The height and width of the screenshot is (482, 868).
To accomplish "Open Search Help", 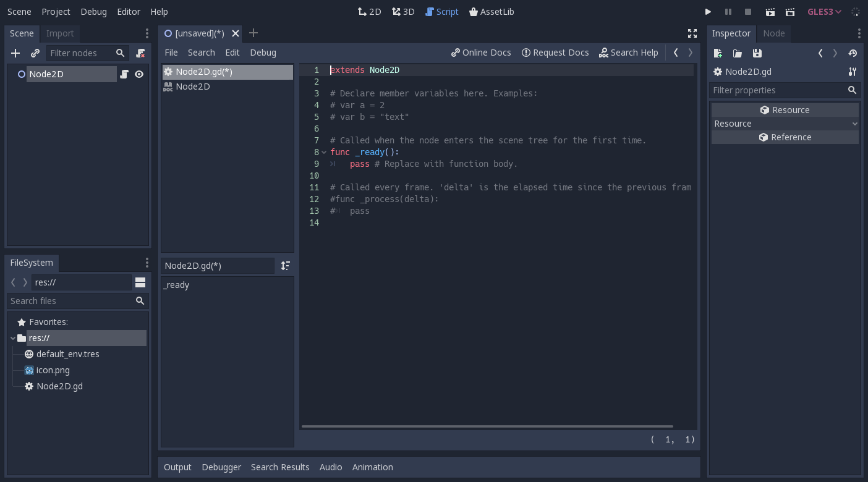I will click(629, 53).
